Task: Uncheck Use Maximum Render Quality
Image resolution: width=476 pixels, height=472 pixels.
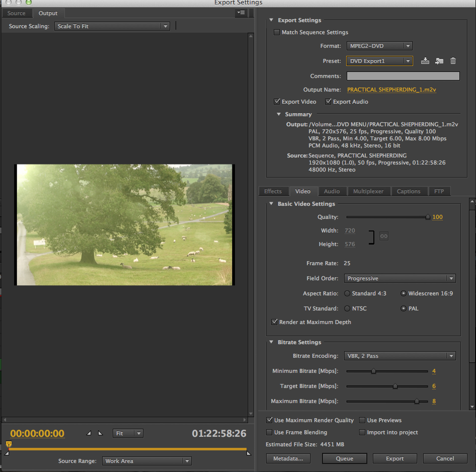Action: pyautogui.click(x=269, y=420)
